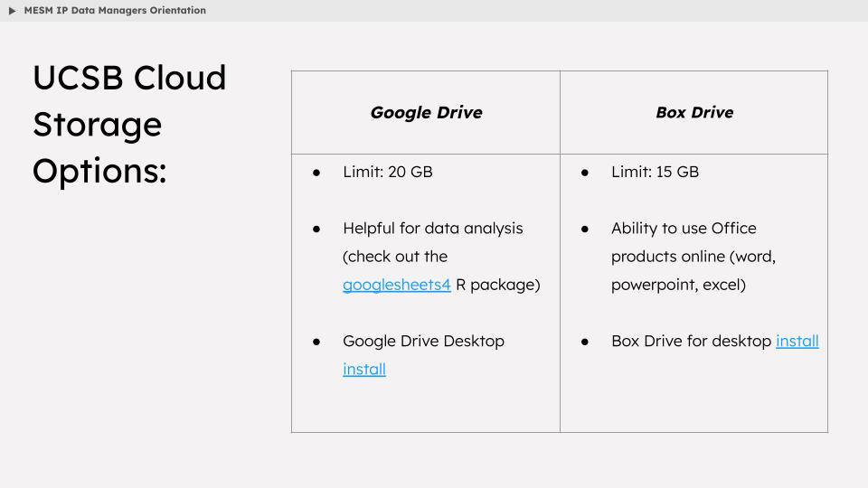Select the Box Drive column header

[x=694, y=112]
